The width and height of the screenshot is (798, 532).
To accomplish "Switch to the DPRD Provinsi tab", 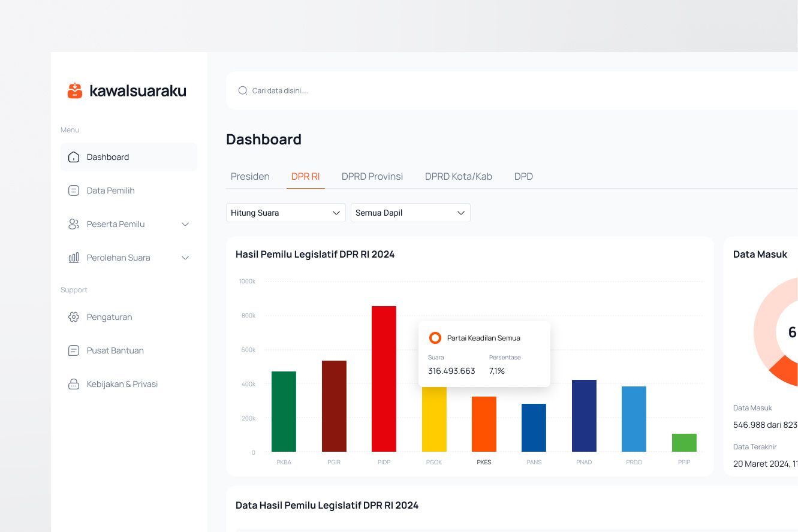I will tap(372, 176).
